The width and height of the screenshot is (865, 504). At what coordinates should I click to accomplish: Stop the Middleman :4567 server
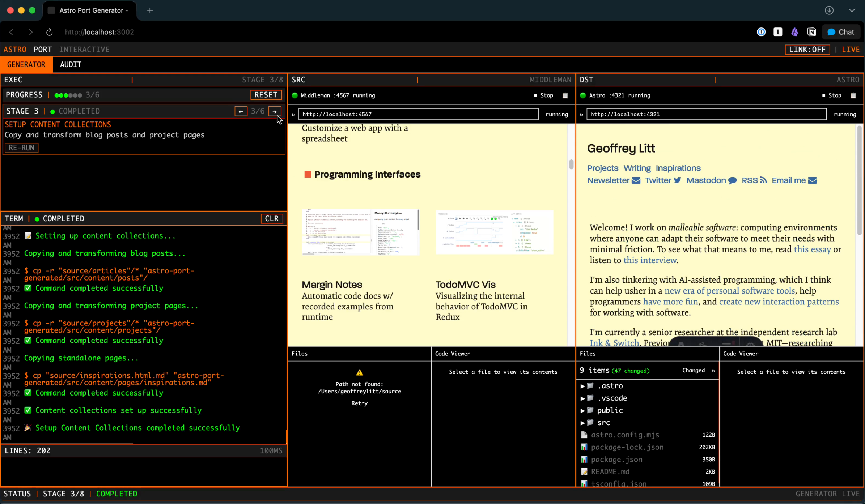[x=543, y=95]
